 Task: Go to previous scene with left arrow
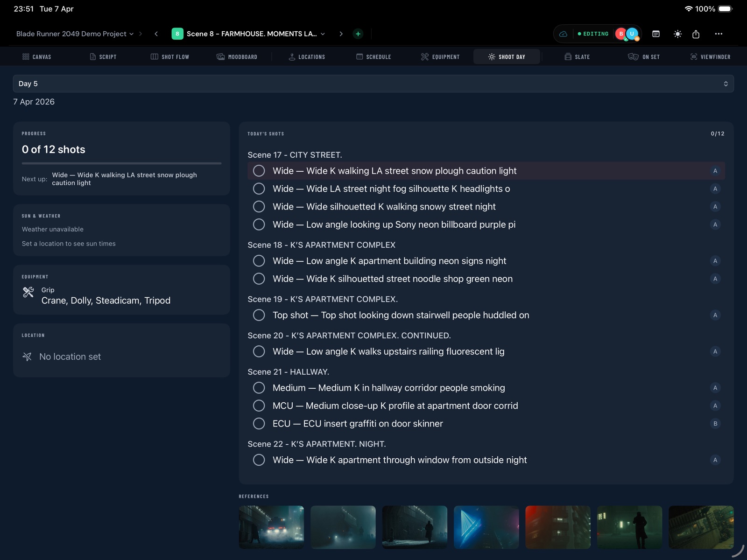[x=156, y=34]
